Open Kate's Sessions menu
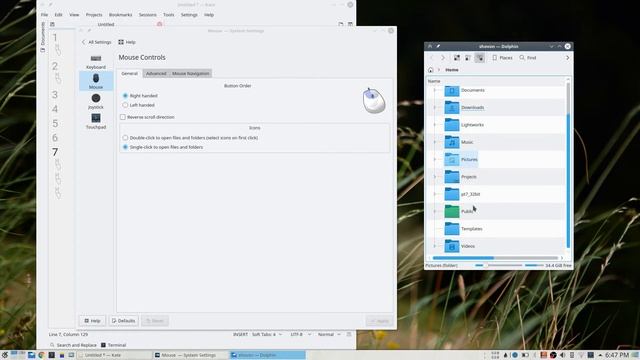This screenshot has width=640, height=360. click(147, 15)
